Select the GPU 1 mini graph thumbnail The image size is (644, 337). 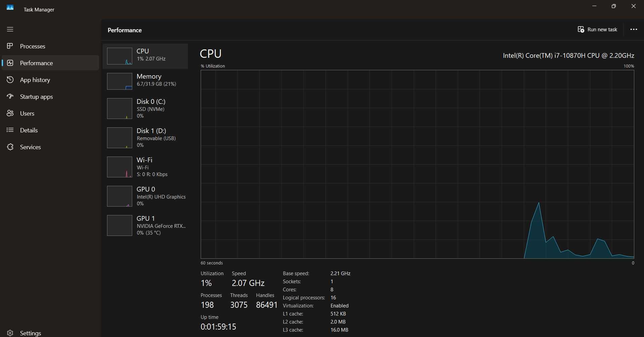[119, 225]
